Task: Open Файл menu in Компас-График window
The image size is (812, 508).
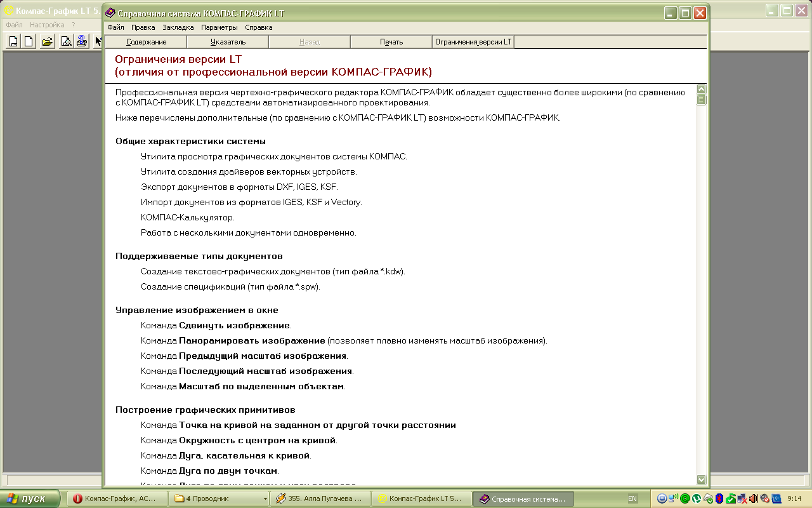Action: 14,25
